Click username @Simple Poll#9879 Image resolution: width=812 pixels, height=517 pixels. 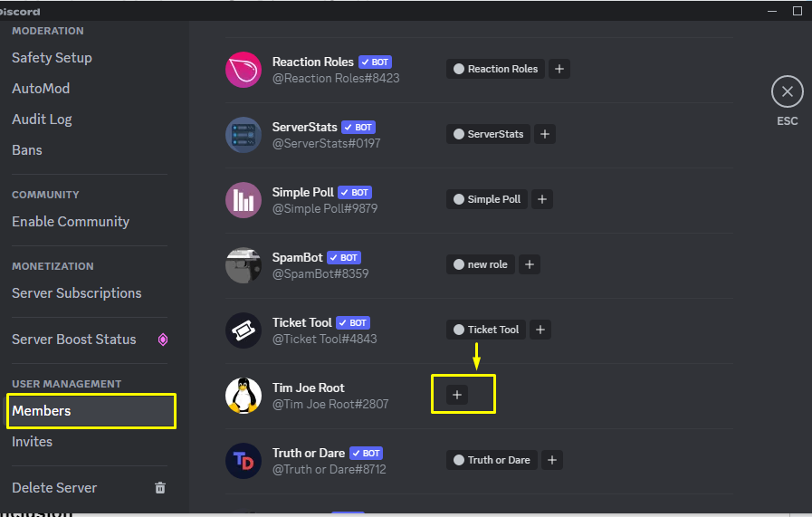pos(325,209)
